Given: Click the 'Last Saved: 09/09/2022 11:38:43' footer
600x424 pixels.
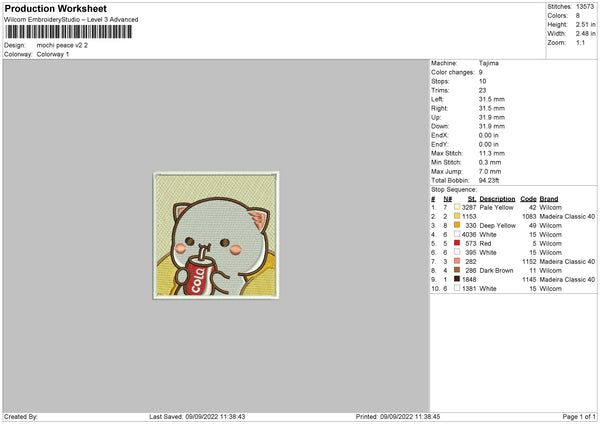Looking at the screenshot, I should 197,416.
